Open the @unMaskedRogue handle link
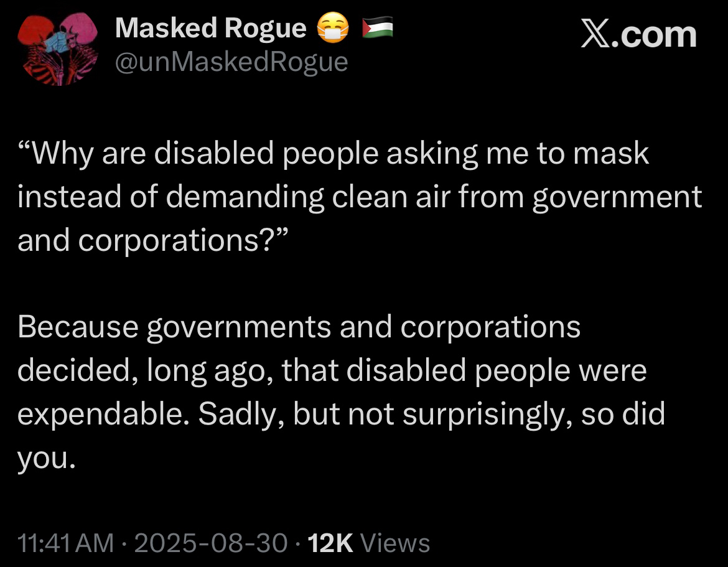The image size is (728, 567). tap(231, 62)
